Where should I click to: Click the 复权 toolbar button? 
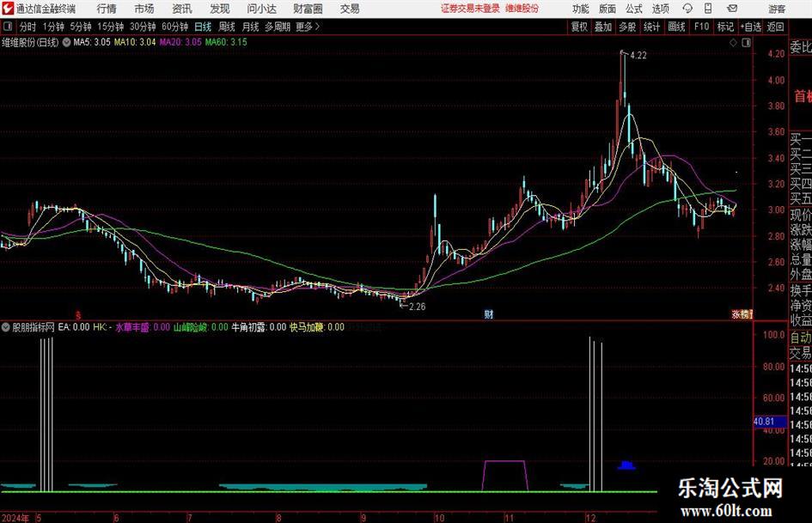click(579, 27)
